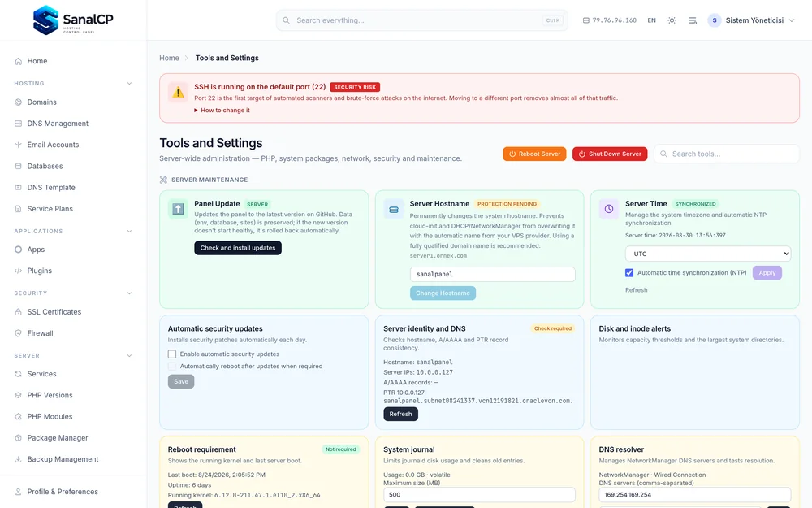Viewport: 812px width, 508px height.
Task: Click the Apps circle icon
Action: point(18,250)
